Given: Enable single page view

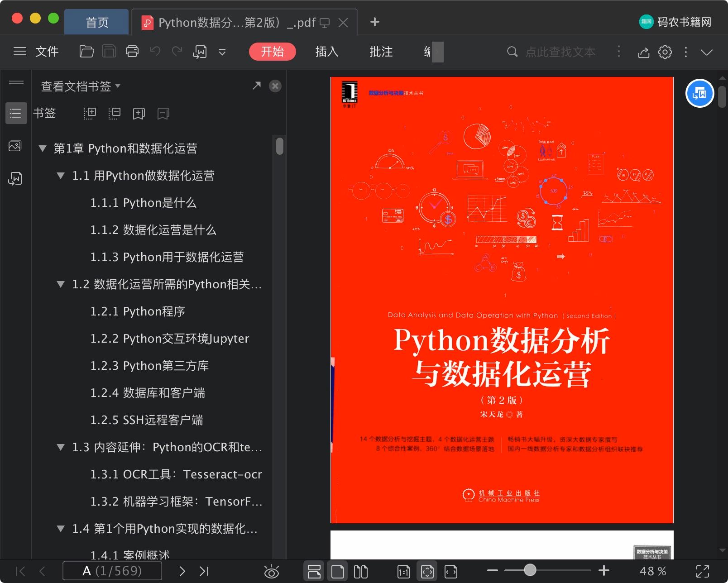Looking at the screenshot, I should click(338, 571).
